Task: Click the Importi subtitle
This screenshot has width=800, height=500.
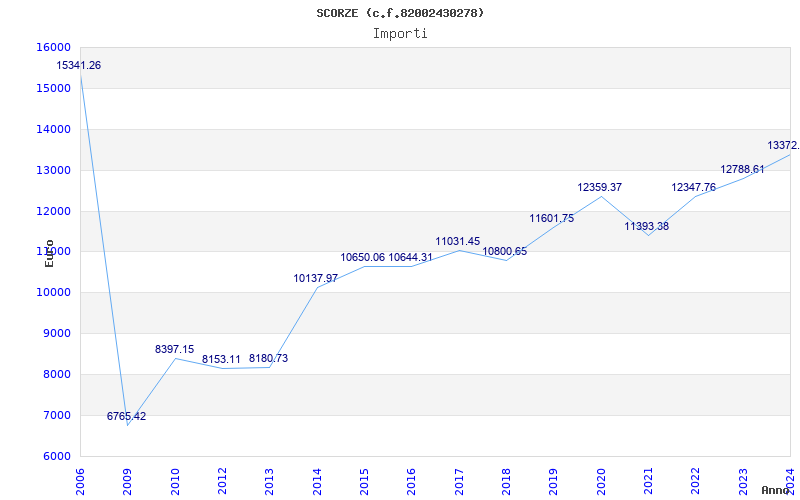Action: pyautogui.click(x=400, y=33)
